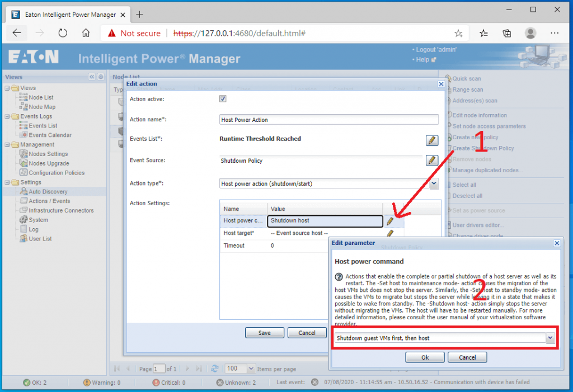This screenshot has width=573, height=392.
Task: Refresh the node list page
Action: click(x=215, y=369)
